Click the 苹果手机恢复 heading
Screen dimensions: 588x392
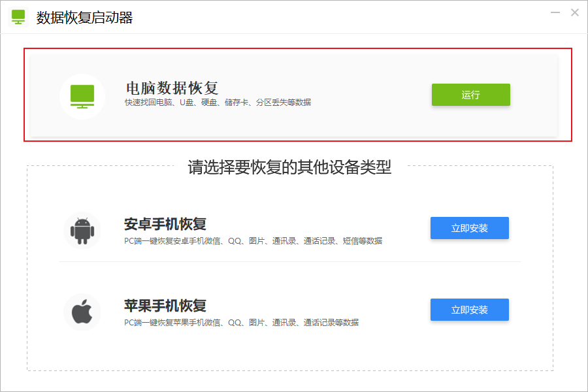tap(165, 306)
